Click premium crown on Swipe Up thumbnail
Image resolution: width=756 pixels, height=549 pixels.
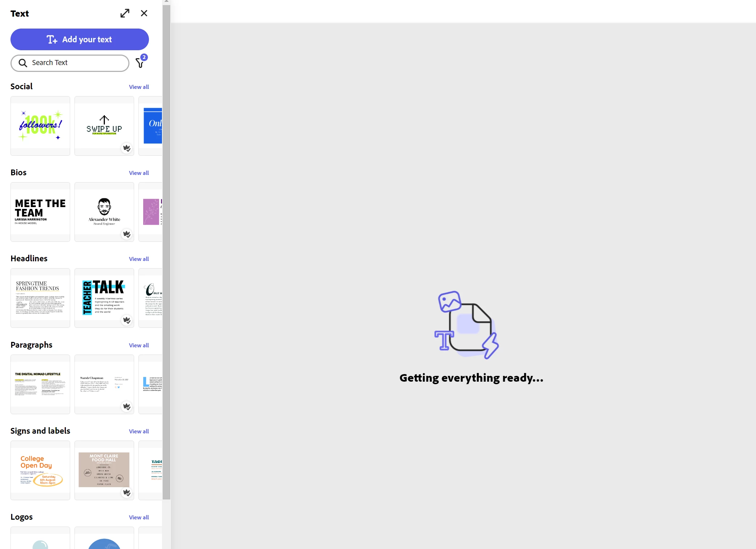point(127,148)
